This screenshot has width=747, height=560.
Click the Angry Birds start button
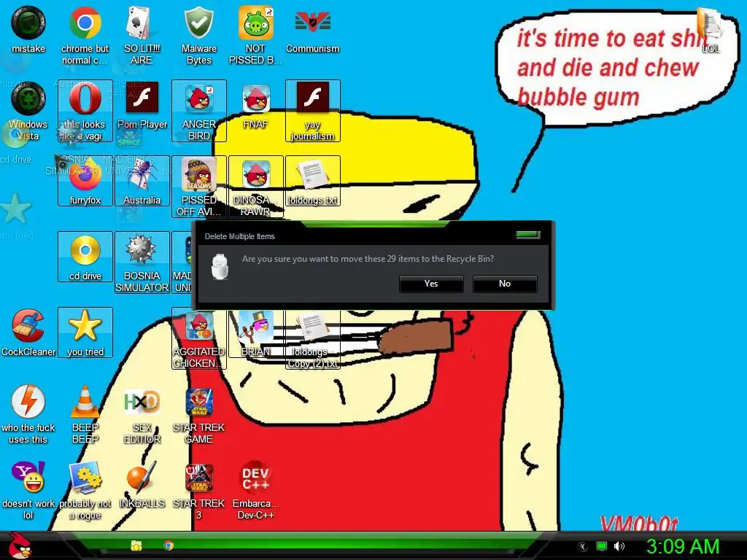click(x=20, y=545)
